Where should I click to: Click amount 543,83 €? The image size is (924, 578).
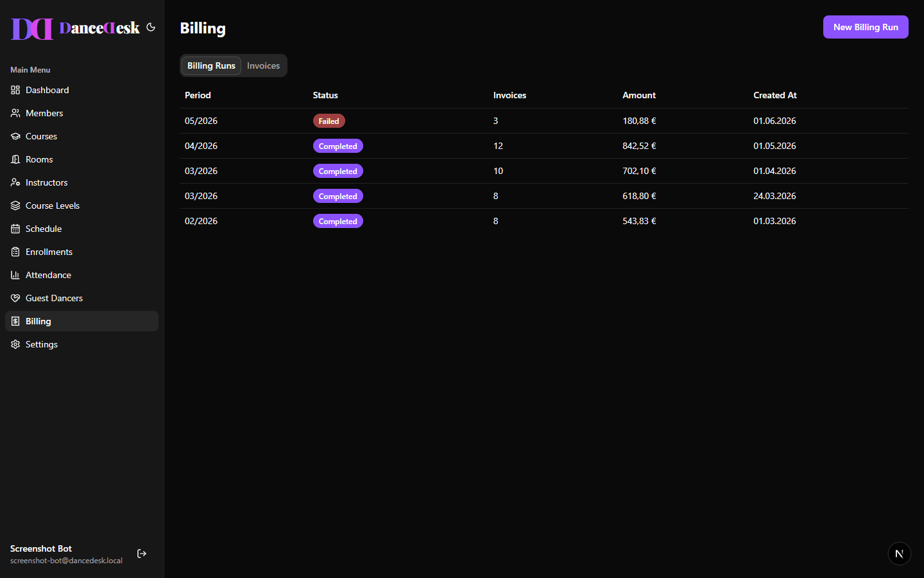(x=639, y=221)
